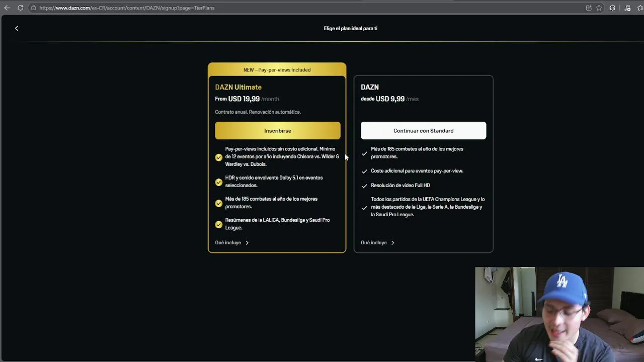This screenshot has height=362, width=644.
Task: Click 'Elige el plan ideal para ti' heading
Action: 351,29
